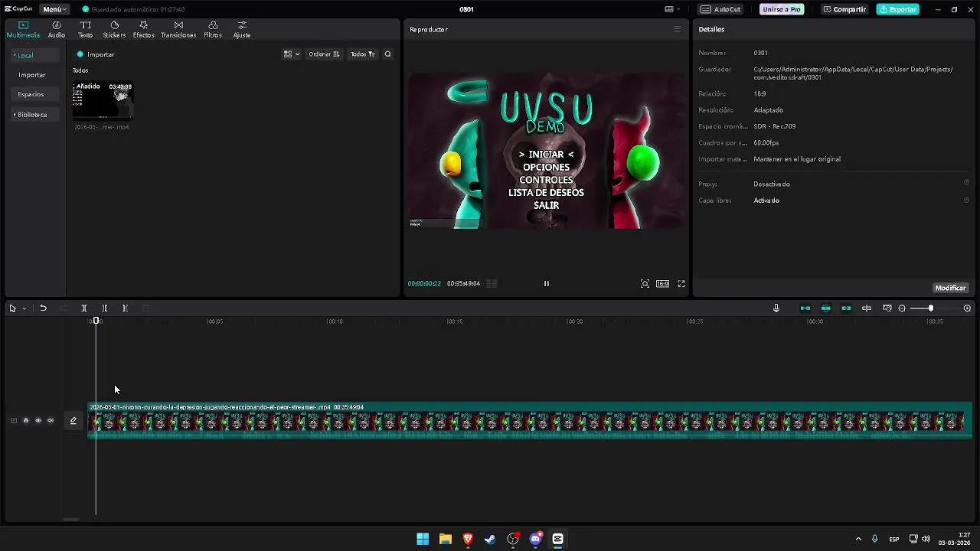Image resolution: width=980 pixels, height=551 pixels.
Task: Open Steam from taskbar
Action: click(490, 539)
